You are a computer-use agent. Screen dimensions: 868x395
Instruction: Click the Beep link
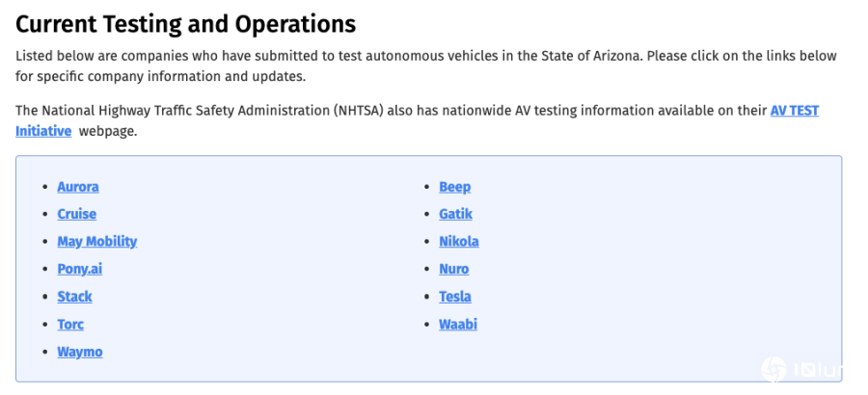pyautogui.click(x=455, y=187)
